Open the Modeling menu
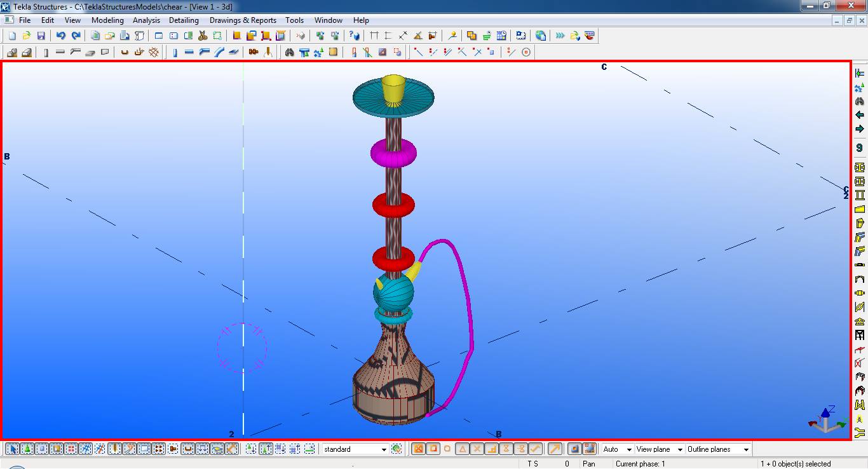The image size is (868, 469). [x=107, y=20]
